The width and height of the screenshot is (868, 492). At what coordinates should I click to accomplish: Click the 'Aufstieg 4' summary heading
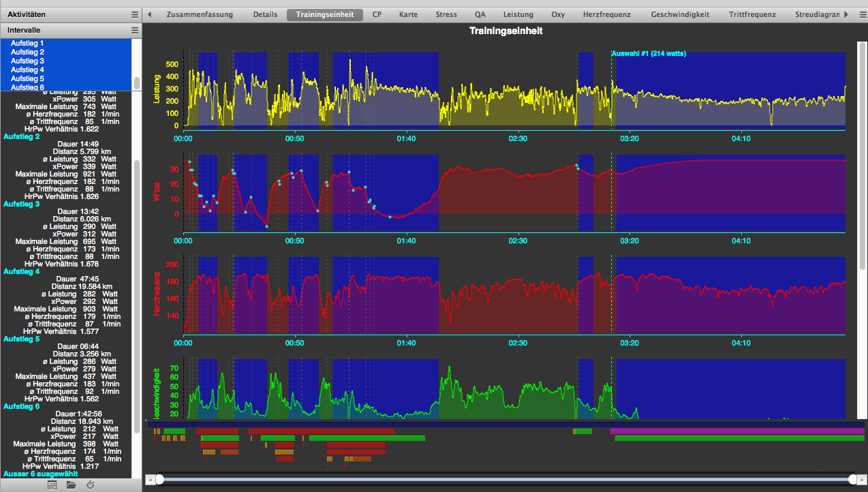22,271
